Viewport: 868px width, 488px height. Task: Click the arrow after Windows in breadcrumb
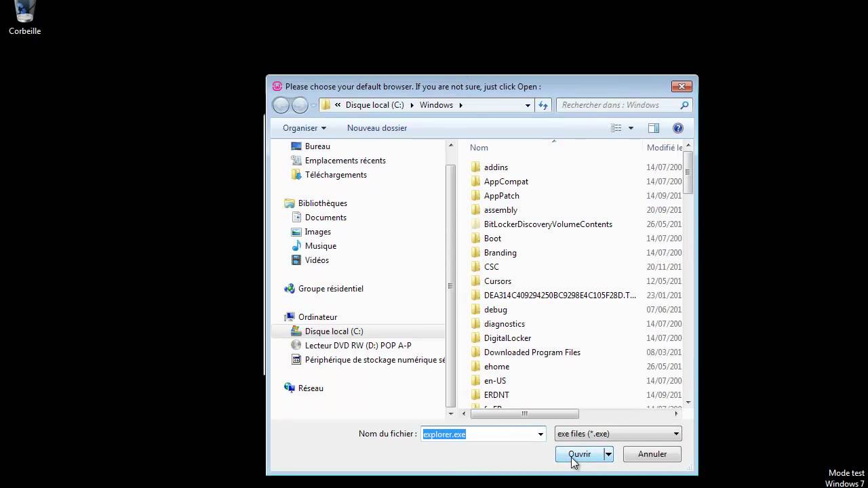pyautogui.click(x=461, y=105)
